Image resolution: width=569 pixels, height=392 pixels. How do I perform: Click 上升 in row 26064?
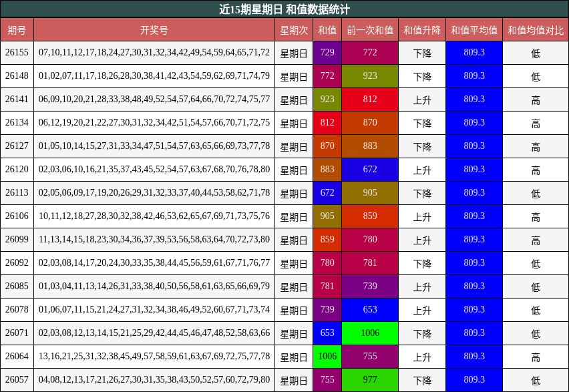(x=422, y=357)
